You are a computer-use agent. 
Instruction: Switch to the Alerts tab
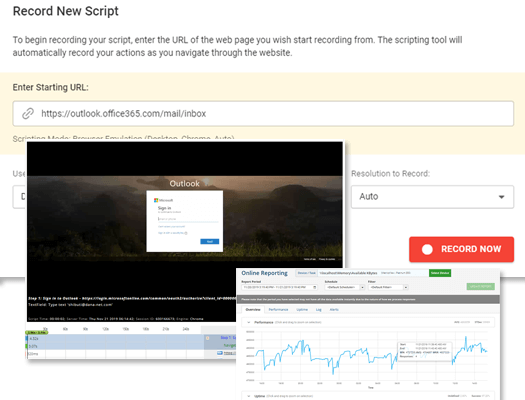[x=334, y=310]
